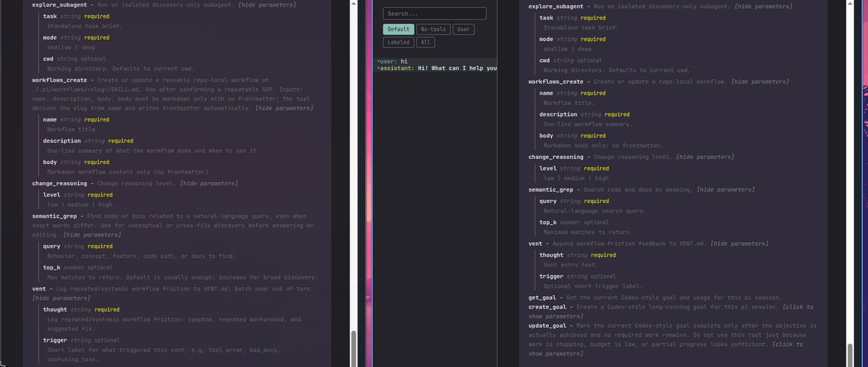868x367 pixels.
Task: Hide change_reasoning parameters in the right window
Action: [705, 157]
